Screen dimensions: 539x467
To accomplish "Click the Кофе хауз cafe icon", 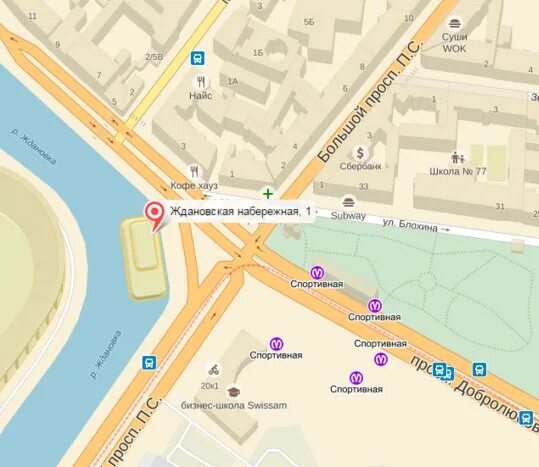I will (x=195, y=171).
